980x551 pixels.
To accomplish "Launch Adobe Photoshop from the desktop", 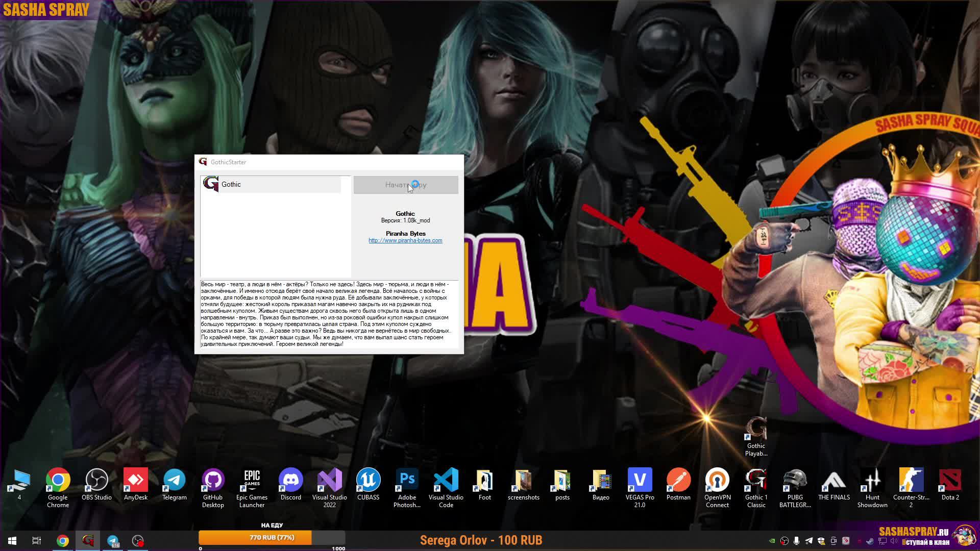I will coord(407,481).
